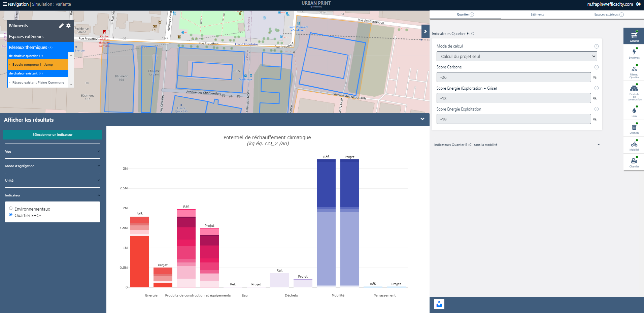The height and width of the screenshot is (313, 644).
Task: Click the Sélectionner un indicateur button
Action: click(x=53, y=135)
